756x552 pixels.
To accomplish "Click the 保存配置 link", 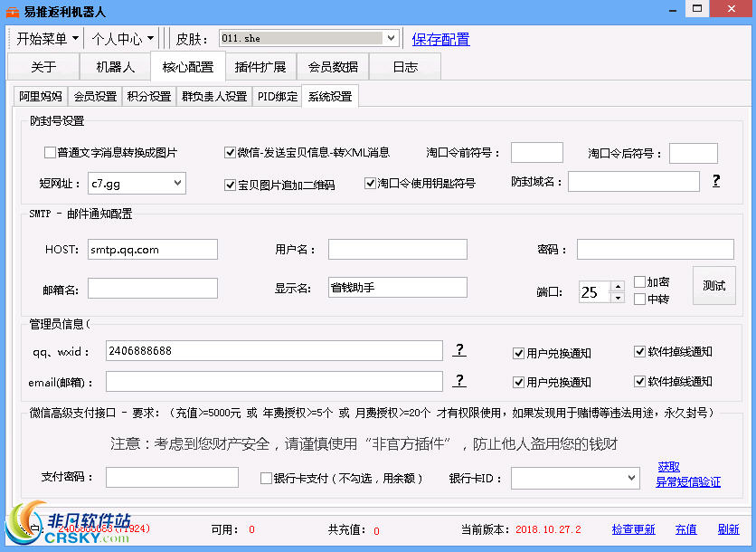I will point(440,39).
